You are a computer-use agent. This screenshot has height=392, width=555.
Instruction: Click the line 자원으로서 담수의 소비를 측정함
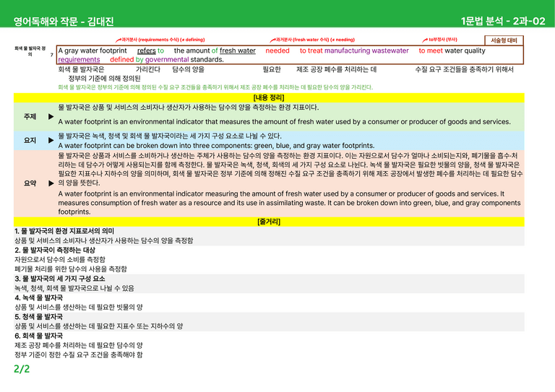point(60,260)
